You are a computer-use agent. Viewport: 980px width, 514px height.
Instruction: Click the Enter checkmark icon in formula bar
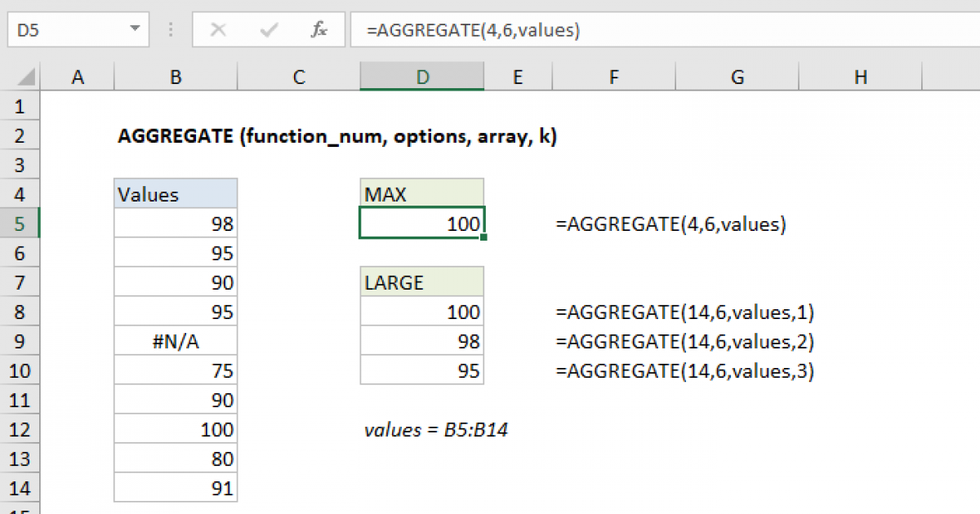(x=268, y=29)
